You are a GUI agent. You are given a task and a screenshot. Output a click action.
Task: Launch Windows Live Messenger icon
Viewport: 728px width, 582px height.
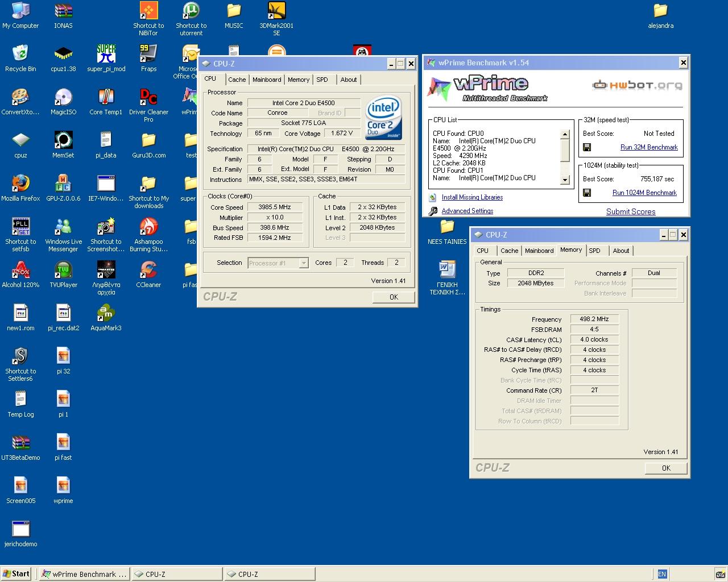coord(63,235)
